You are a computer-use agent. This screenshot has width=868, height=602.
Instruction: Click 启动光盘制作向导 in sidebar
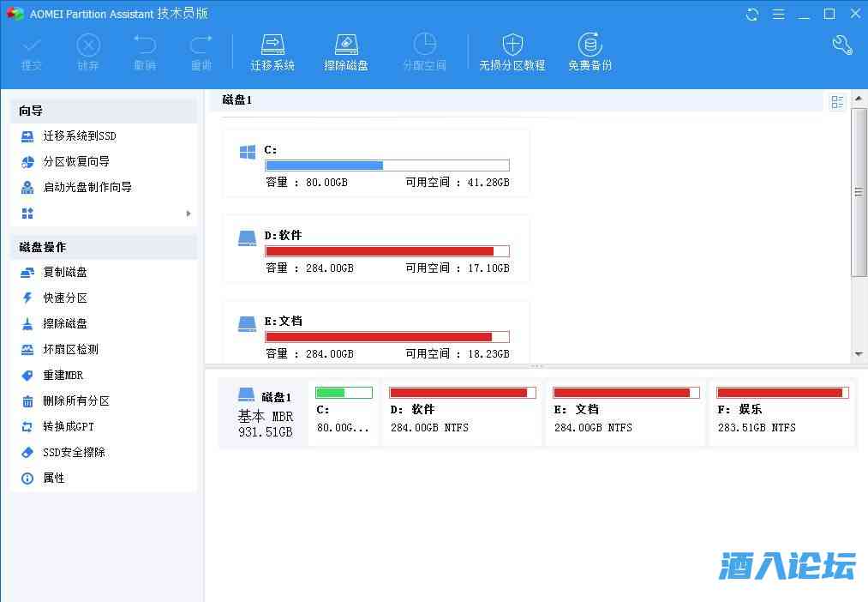click(x=87, y=187)
